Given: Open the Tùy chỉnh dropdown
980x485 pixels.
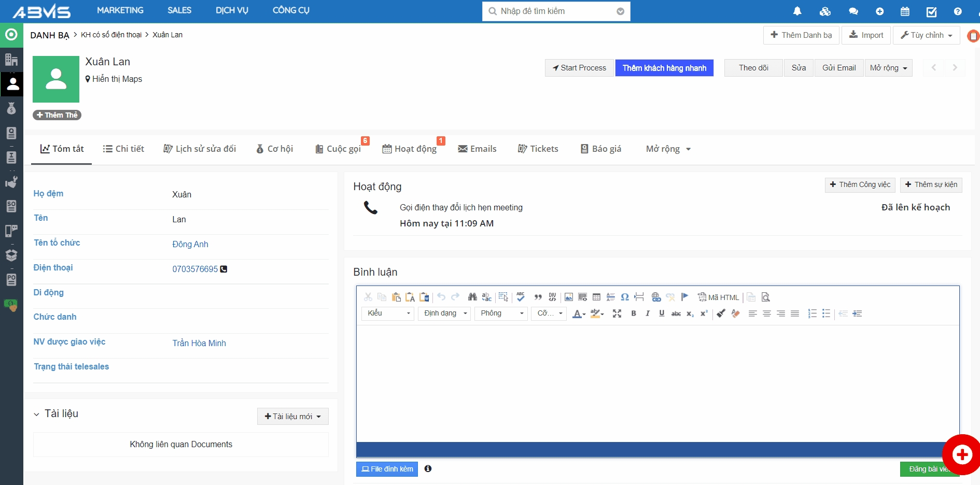Looking at the screenshot, I should [x=926, y=35].
